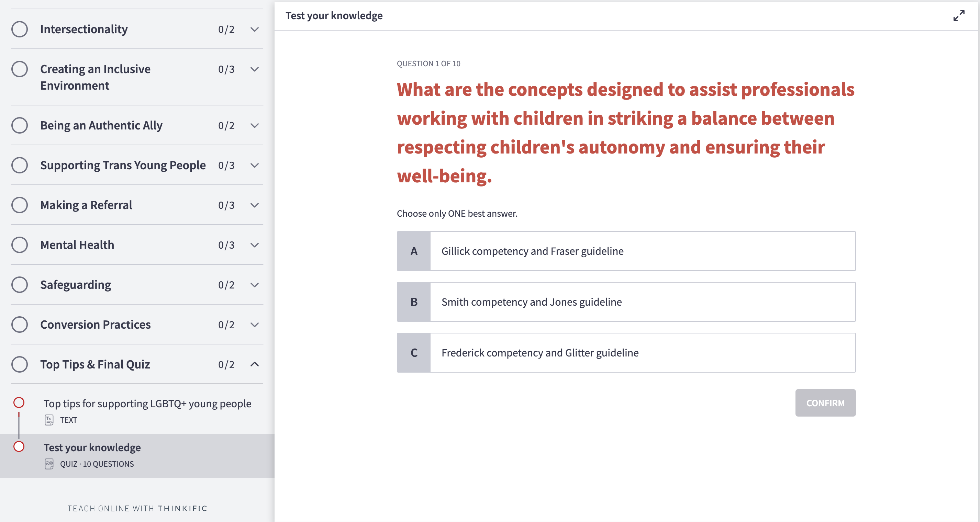Click the red circle beside Test your knowledge
This screenshot has height=522, width=980.
coord(19,447)
